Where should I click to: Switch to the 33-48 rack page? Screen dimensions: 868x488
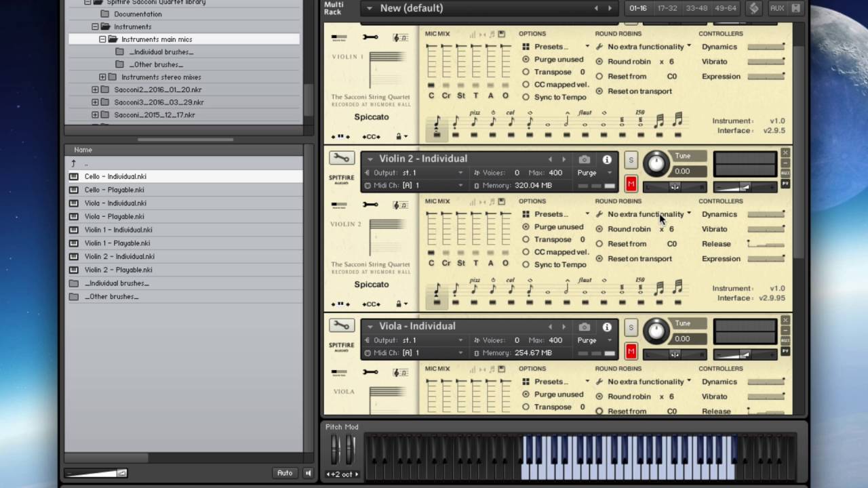pos(696,8)
